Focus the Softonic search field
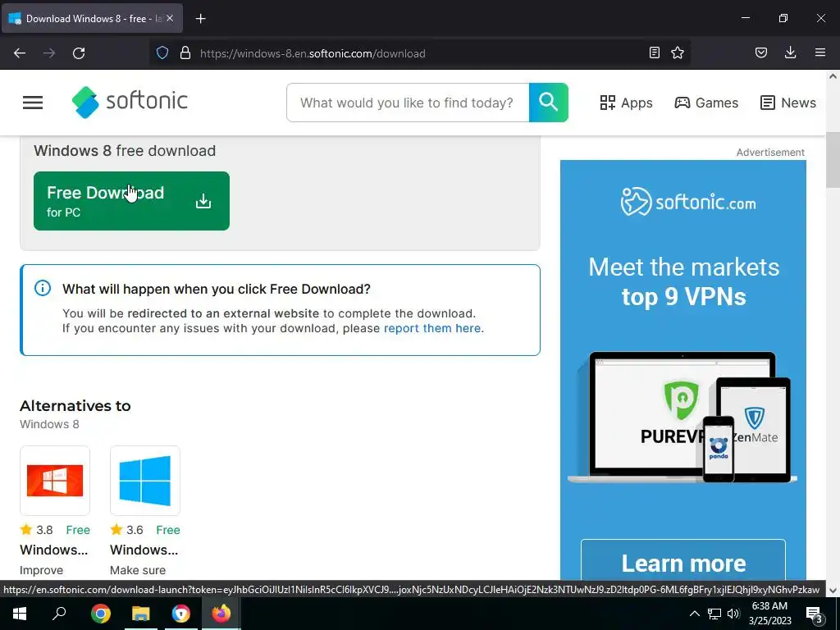Viewport: 840px width, 630px height. point(408,103)
